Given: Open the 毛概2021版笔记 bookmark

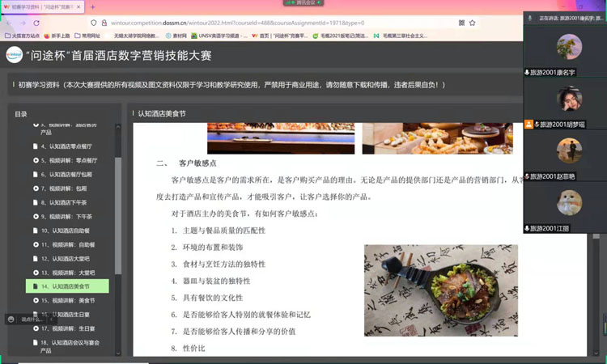Looking at the screenshot, I should (340, 36).
